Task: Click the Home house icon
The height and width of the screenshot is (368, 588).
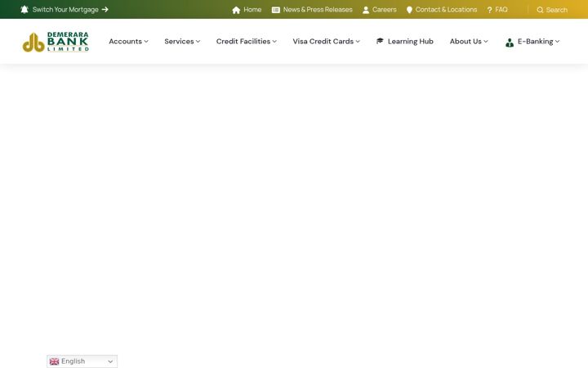Action: (x=236, y=10)
